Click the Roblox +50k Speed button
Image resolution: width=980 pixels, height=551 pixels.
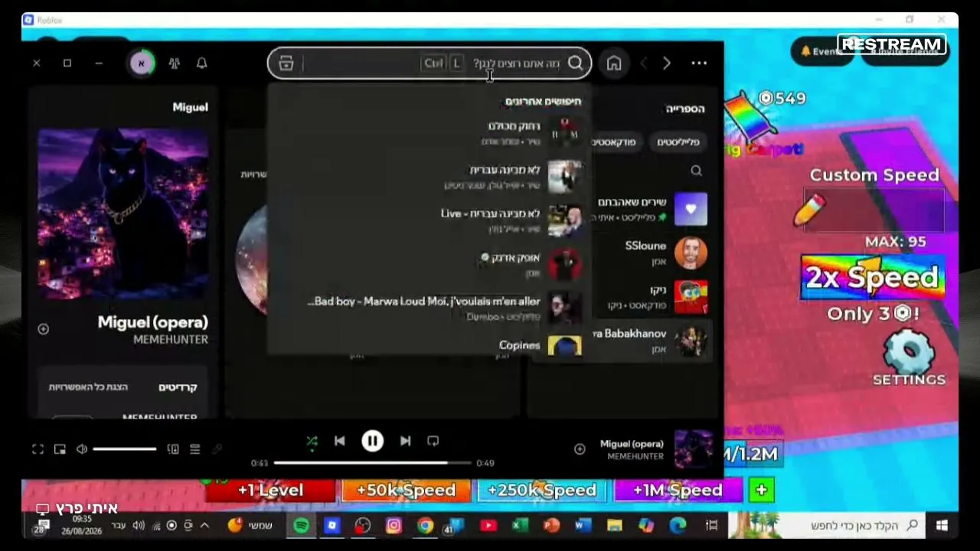406,491
